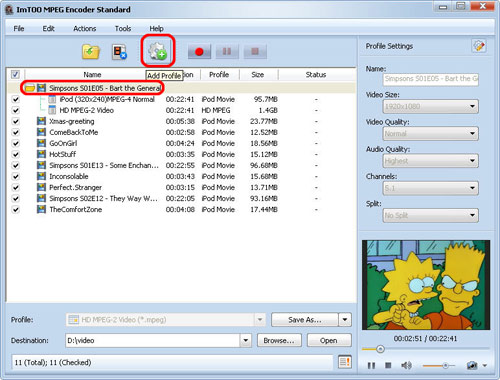500x380 pixels.
Task: Toggle the select-all checkbox in header
Action: [x=15, y=74]
